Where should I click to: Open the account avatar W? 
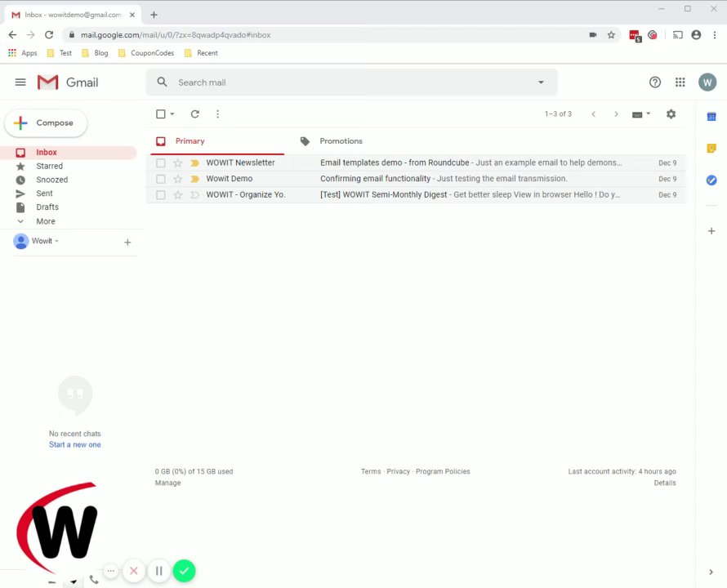pos(707,82)
